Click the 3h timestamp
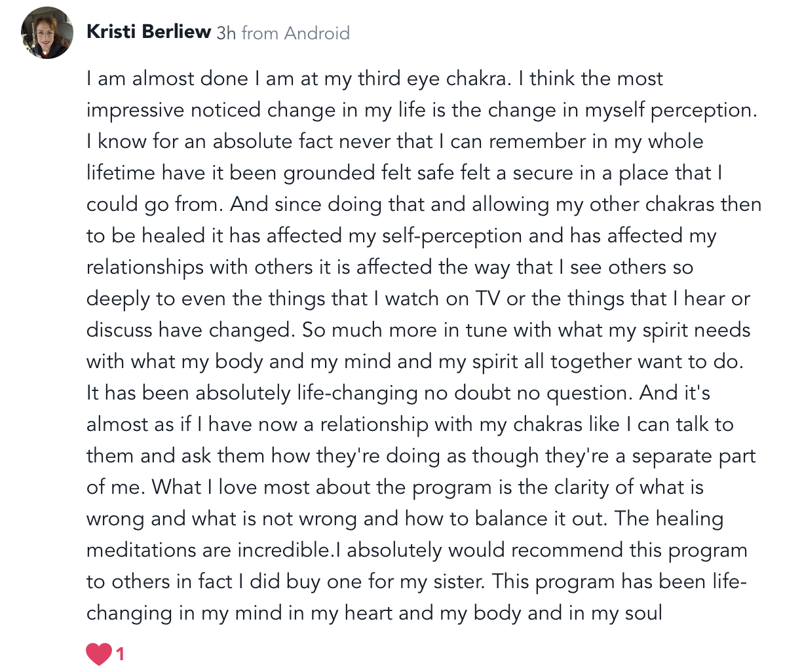The image size is (802, 672). click(226, 33)
